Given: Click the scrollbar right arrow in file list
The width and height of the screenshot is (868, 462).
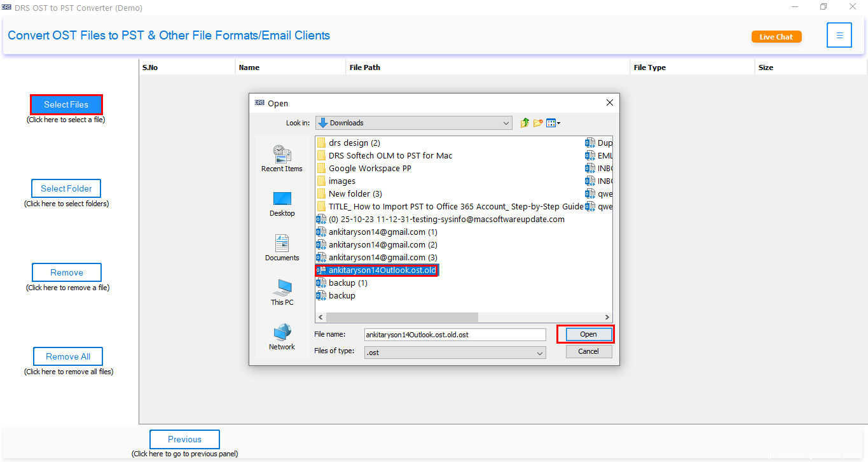Looking at the screenshot, I should point(607,317).
